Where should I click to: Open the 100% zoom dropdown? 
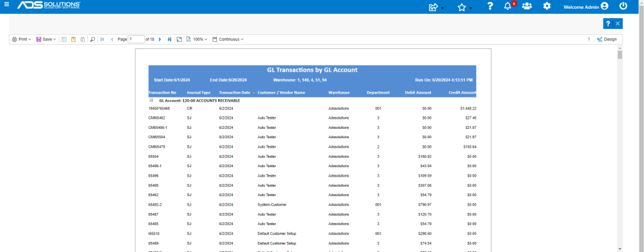[197, 40]
